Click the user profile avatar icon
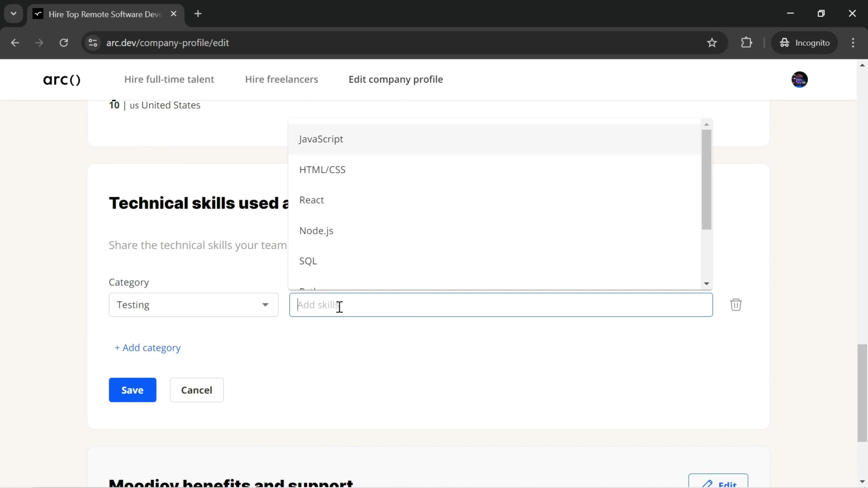This screenshot has width=868, height=488. point(800,79)
